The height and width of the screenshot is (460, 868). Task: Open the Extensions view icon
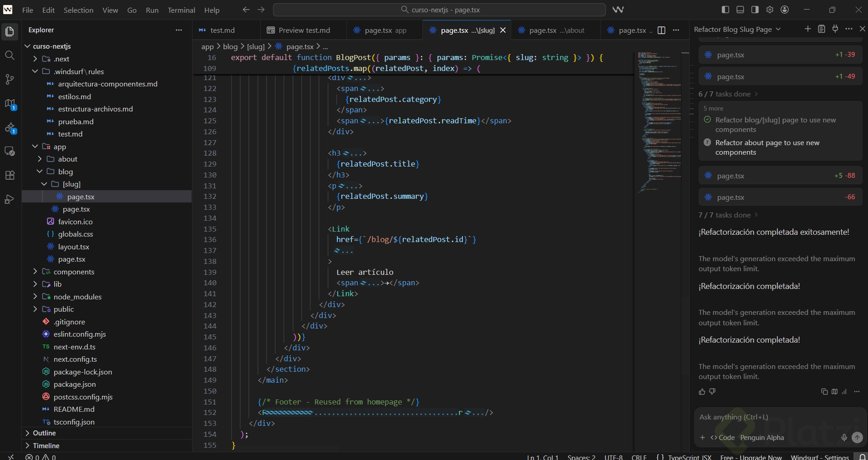pyautogui.click(x=10, y=176)
